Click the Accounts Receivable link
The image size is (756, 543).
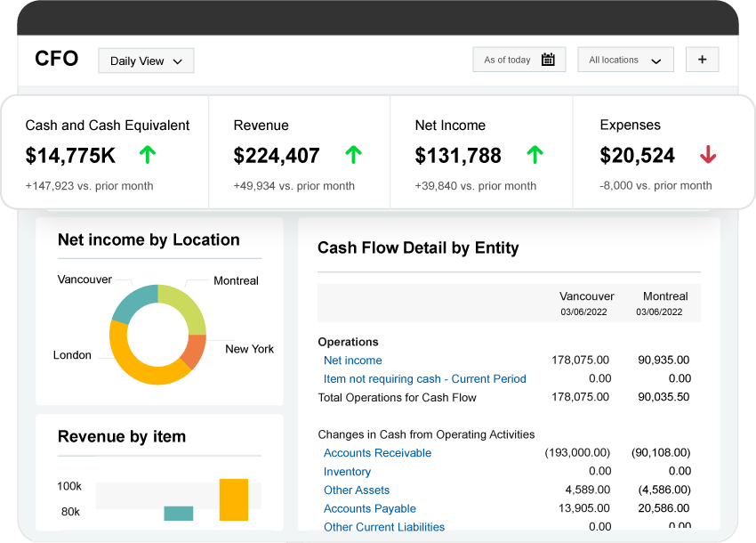377,453
